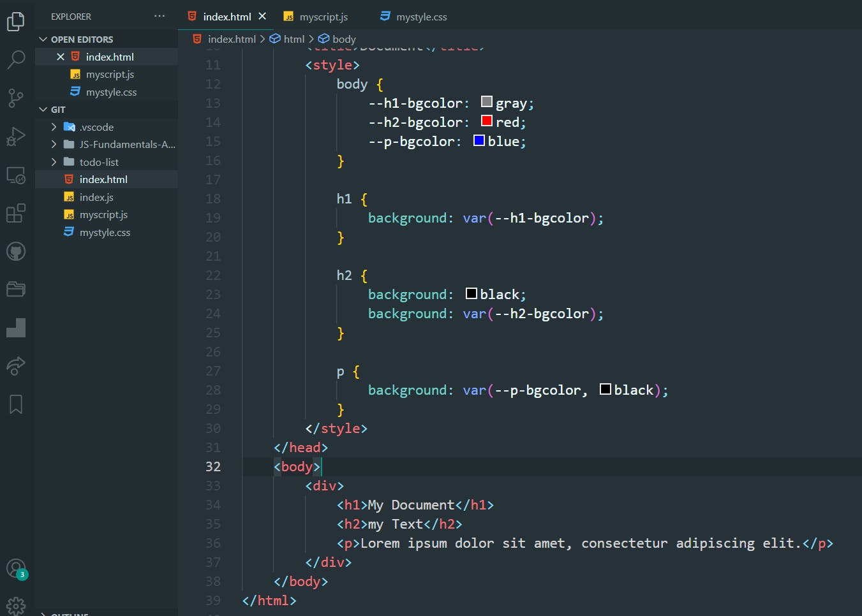
Task: Open black swatch in p fallback value
Action: coord(605,388)
